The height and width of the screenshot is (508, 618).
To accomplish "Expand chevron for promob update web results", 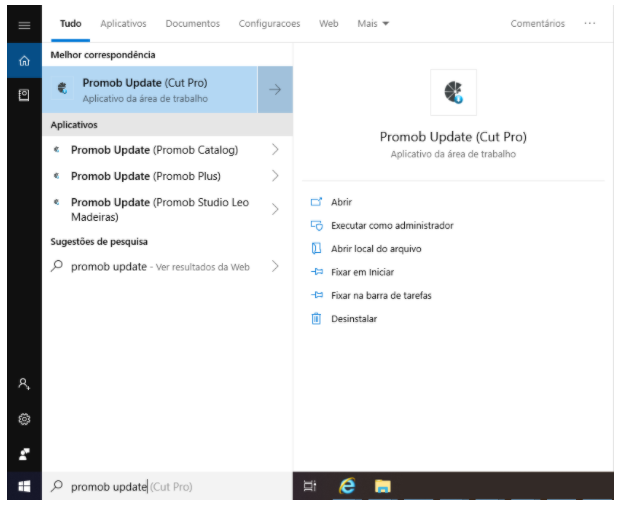I will pos(275,266).
